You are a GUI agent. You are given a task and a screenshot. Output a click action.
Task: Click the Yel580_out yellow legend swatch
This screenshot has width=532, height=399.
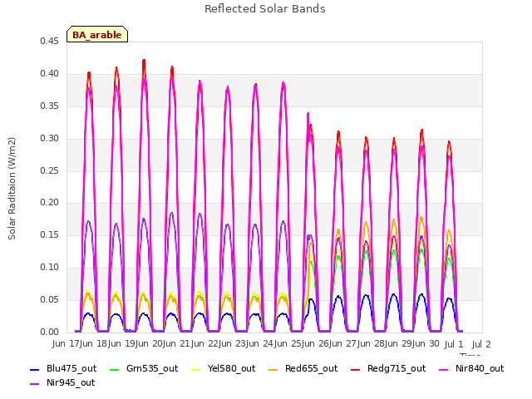pos(196,370)
